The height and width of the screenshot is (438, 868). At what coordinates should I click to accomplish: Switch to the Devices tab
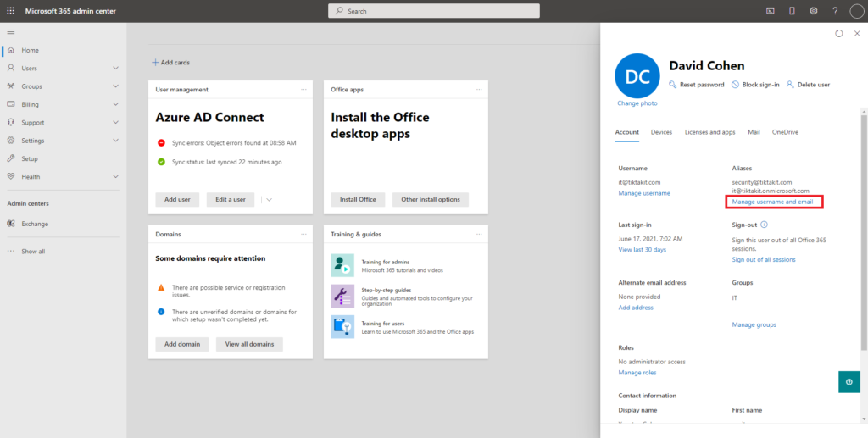click(661, 132)
